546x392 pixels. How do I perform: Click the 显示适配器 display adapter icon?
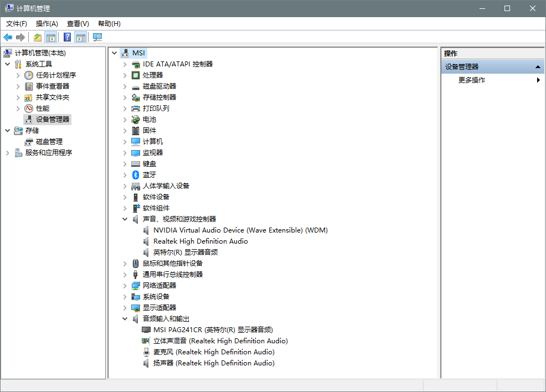click(x=136, y=308)
